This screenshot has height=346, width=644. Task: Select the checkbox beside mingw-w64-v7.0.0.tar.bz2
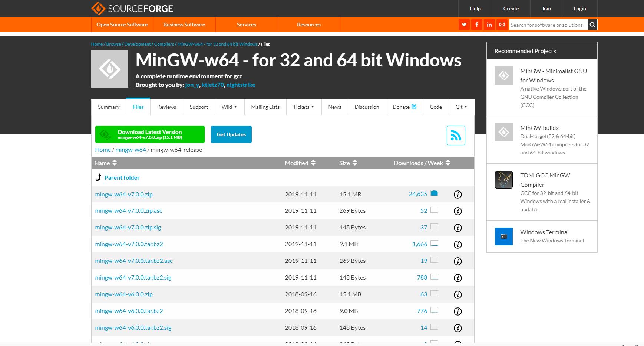pos(434,243)
